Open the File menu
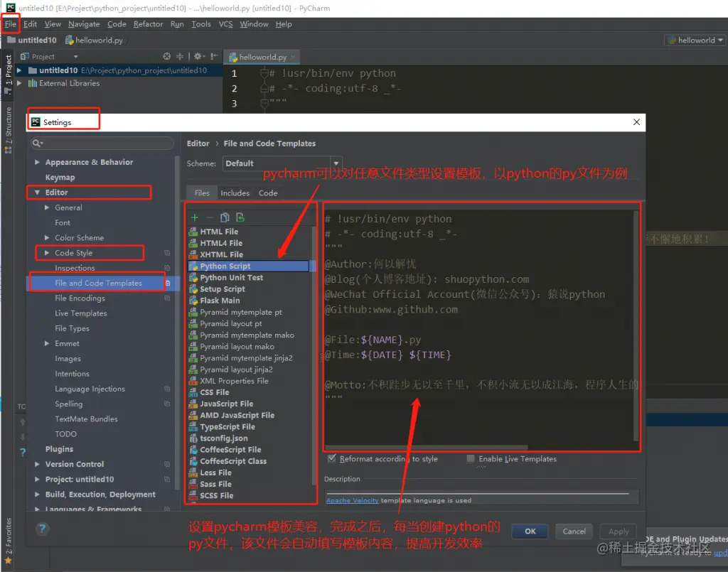728x572 pixels. 10,24
